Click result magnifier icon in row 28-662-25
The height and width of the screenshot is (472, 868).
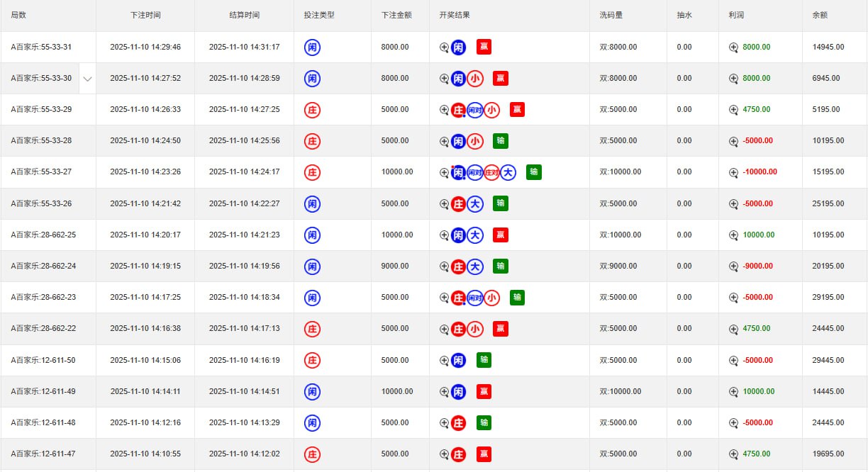pyautogui.click(x=444, y=235)
